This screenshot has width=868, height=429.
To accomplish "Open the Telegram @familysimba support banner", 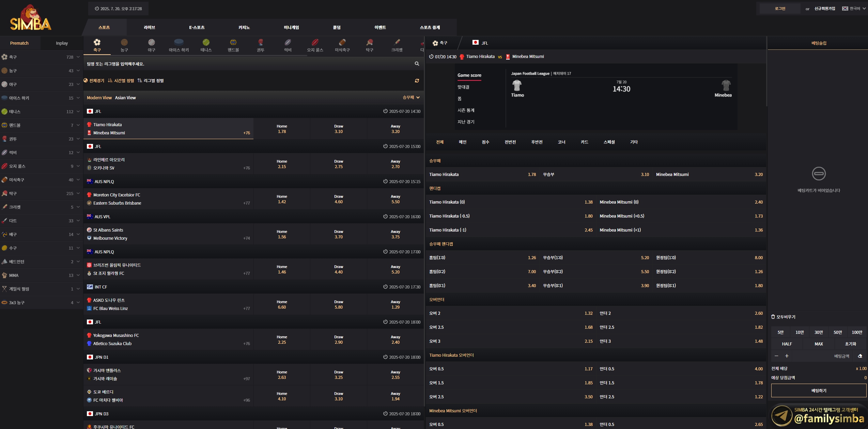I will tap(818, 416).
